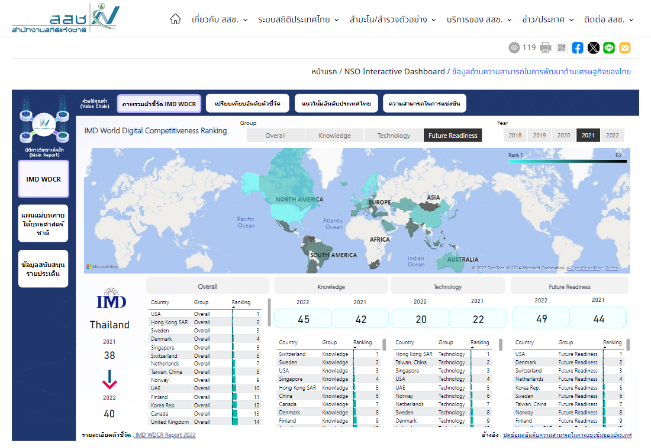This screenshot has height=448, width=651.
Task: Click the Future Readiness section header above scores
Action: pos(569,286)
